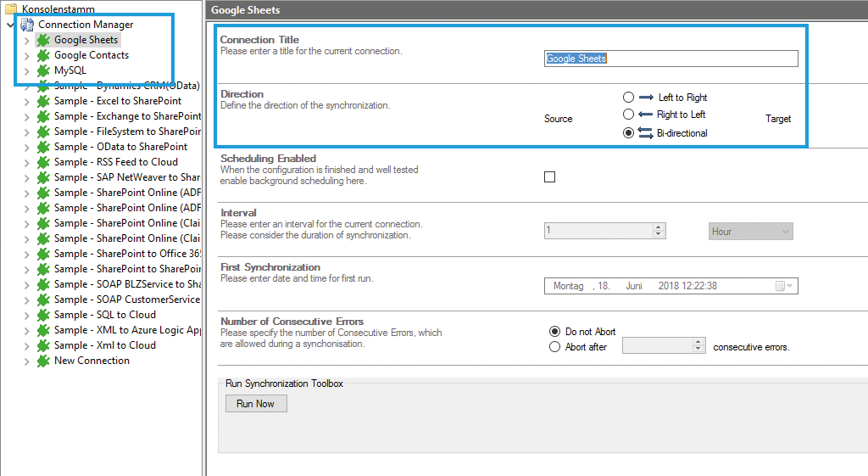Click the Sample - SQL to Cloud icon
The width and height of the screenshot is (868, 476).
(x=43, y=315)
